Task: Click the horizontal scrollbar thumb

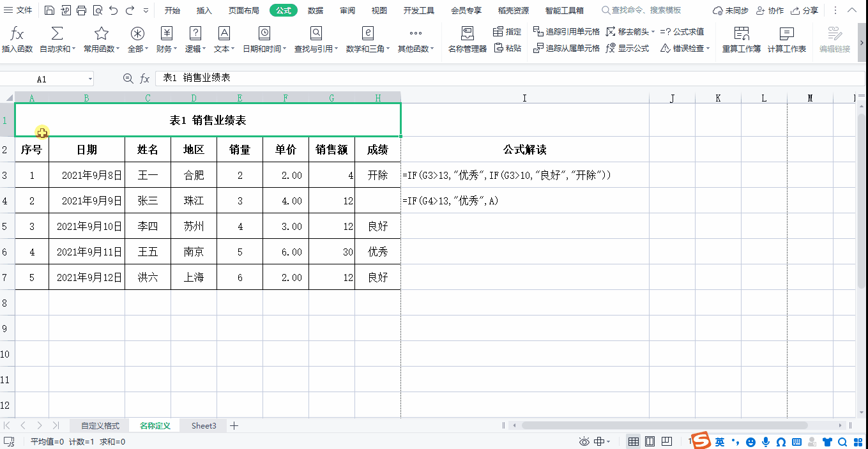Action: point(664,425)
